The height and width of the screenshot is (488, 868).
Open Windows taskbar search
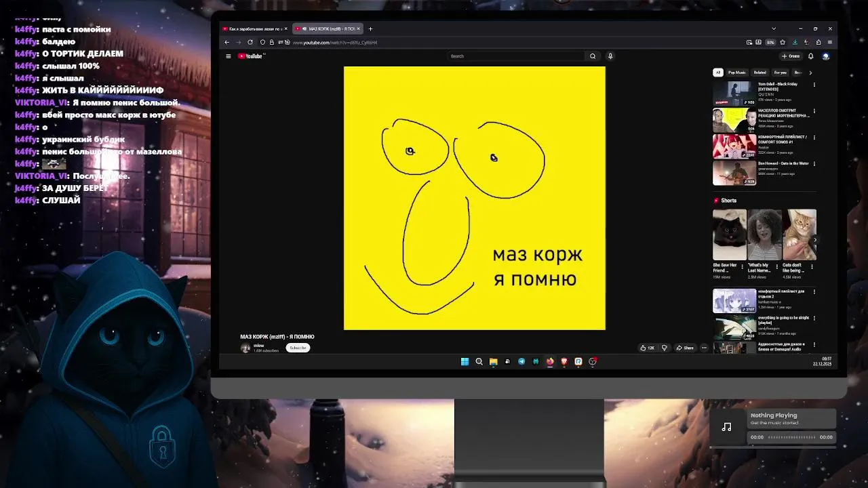(479, 361)
